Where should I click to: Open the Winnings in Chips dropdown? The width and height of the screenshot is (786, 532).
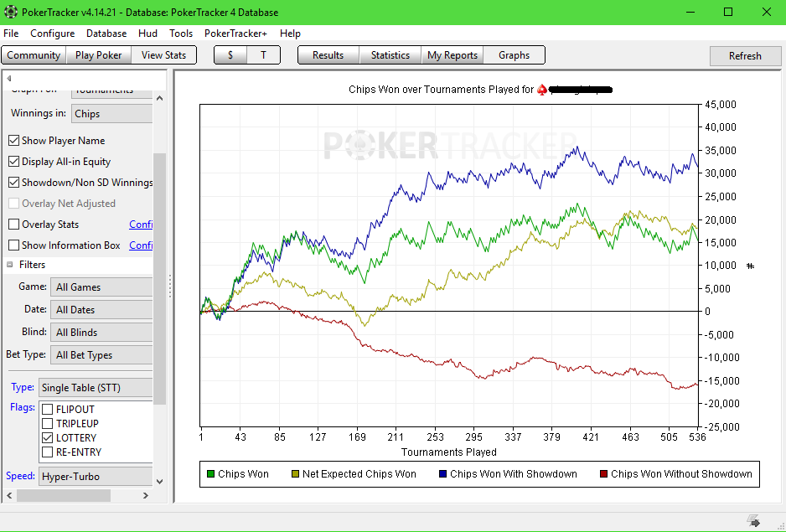click(111, 114)
